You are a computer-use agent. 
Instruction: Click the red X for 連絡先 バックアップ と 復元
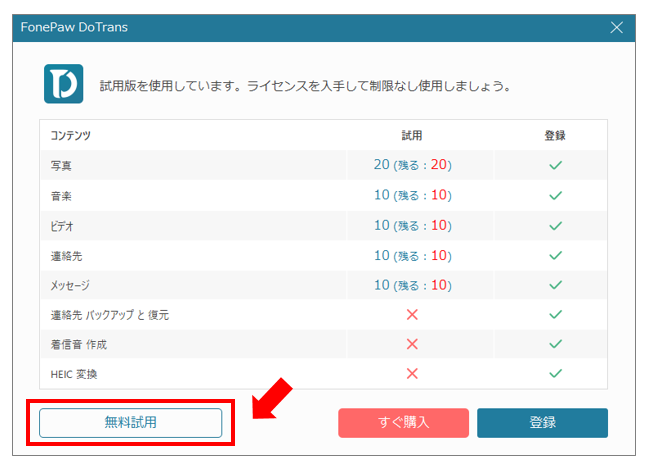[412, 315]
